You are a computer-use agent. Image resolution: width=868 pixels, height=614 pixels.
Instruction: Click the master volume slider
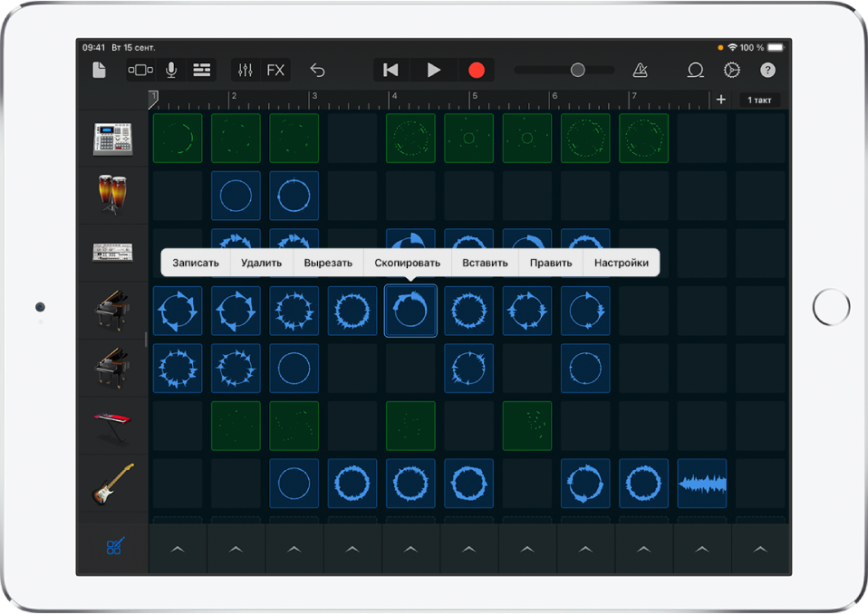[x=564, y=71]
